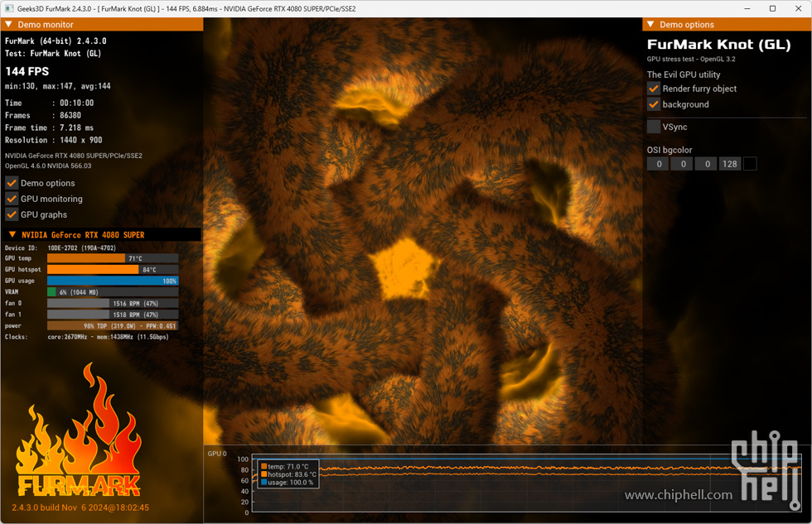812x524 pixels.
Task: Click the power bar showing 98% TDP
Action: 113,326
